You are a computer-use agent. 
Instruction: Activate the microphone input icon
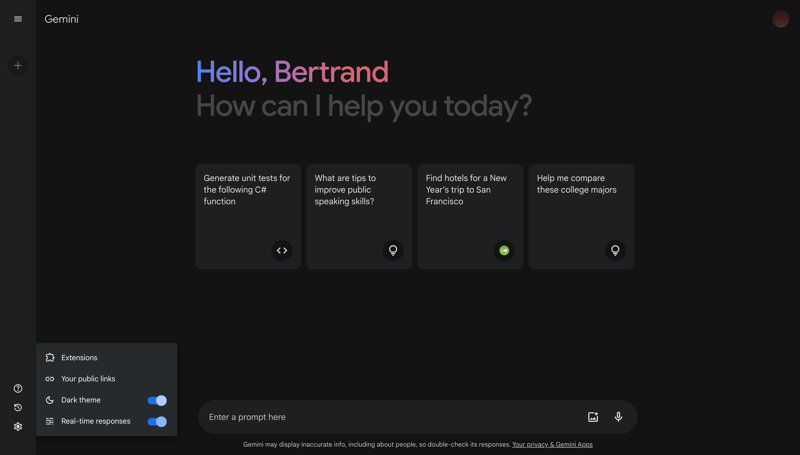[618, 417]
